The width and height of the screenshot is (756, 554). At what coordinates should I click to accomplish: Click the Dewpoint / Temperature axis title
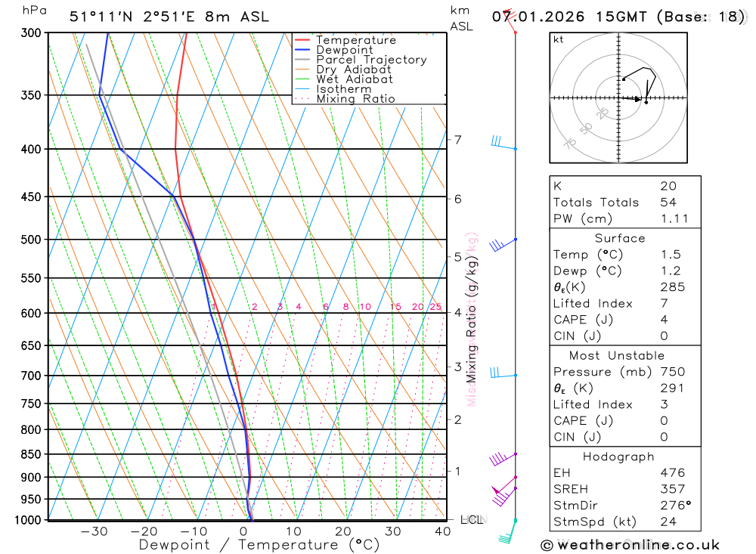click(x=259, y=546)
